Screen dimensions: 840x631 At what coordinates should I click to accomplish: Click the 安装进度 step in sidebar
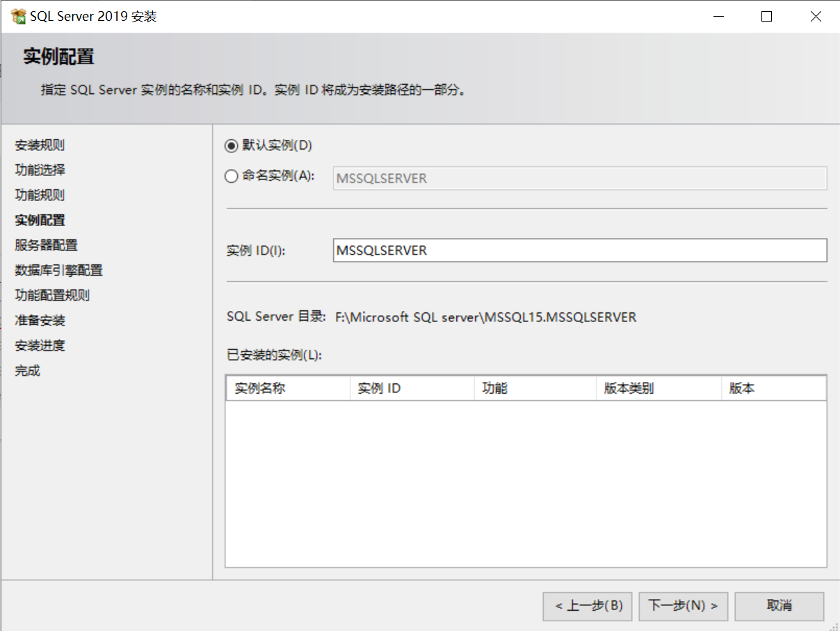[40, 346]
